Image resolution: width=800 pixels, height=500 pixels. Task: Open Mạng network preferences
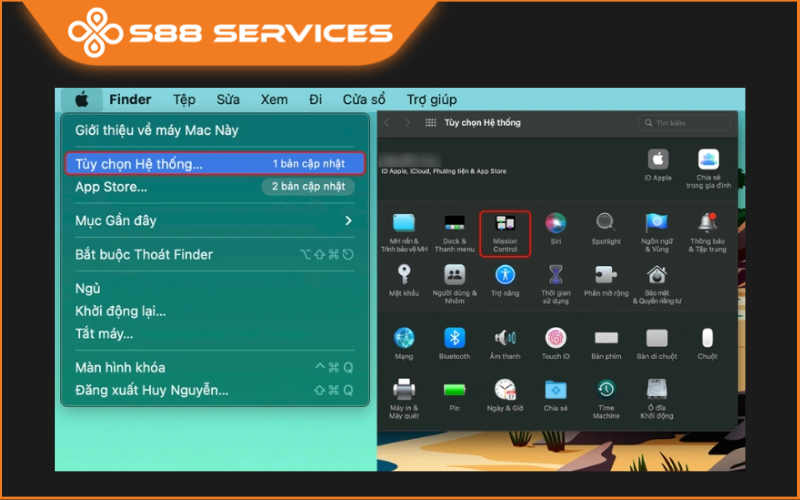404,344
